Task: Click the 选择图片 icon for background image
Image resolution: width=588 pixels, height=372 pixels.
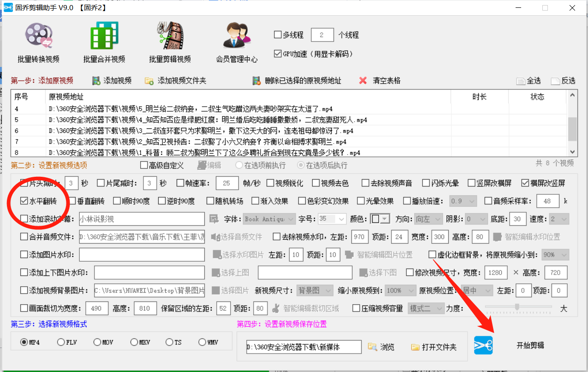Action: pyautogui.click(x=216, y=290)
